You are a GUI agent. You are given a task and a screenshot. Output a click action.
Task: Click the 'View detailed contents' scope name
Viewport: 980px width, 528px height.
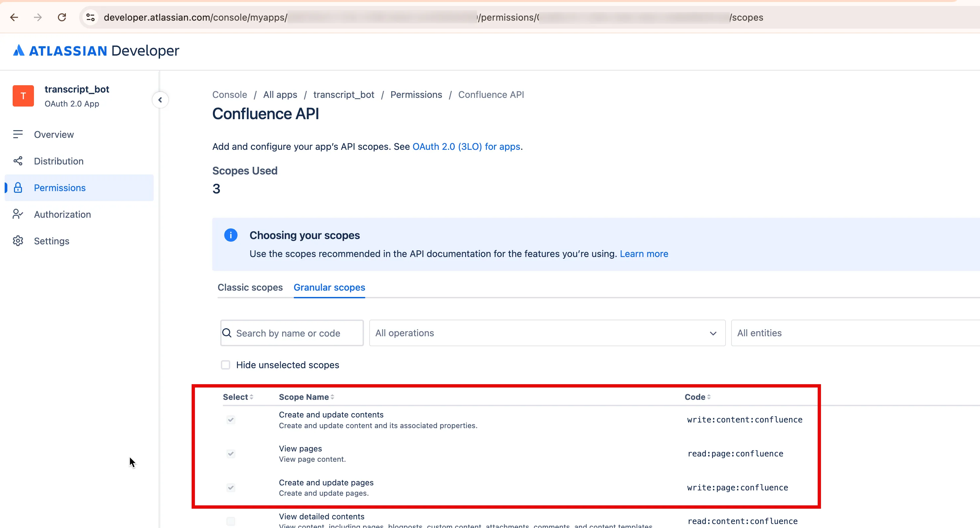321,516
